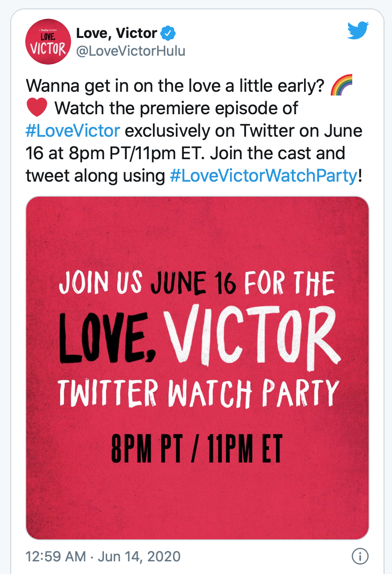Open the tweet info icon
Viewport: 392px width, 574px height.
(360, 556)
